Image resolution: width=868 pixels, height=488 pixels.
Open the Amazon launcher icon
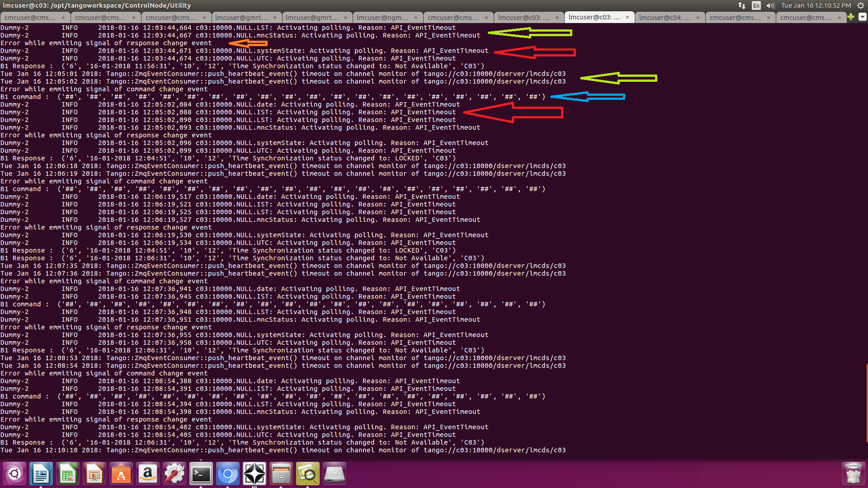(x=148, y=474)
